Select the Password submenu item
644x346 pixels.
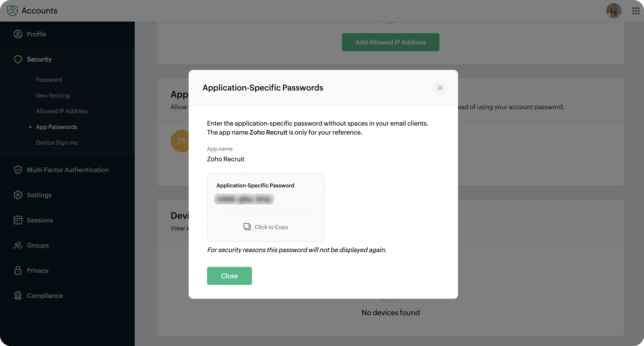49,80
